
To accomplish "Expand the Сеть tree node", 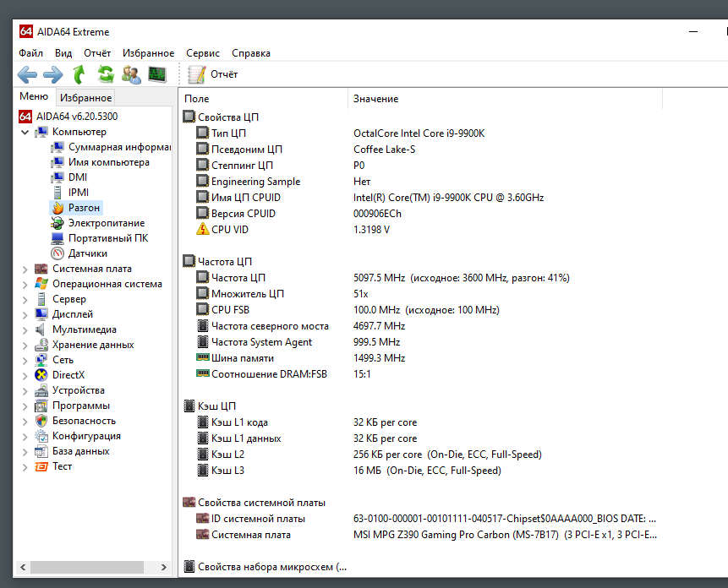I will [x=25, y=360].
